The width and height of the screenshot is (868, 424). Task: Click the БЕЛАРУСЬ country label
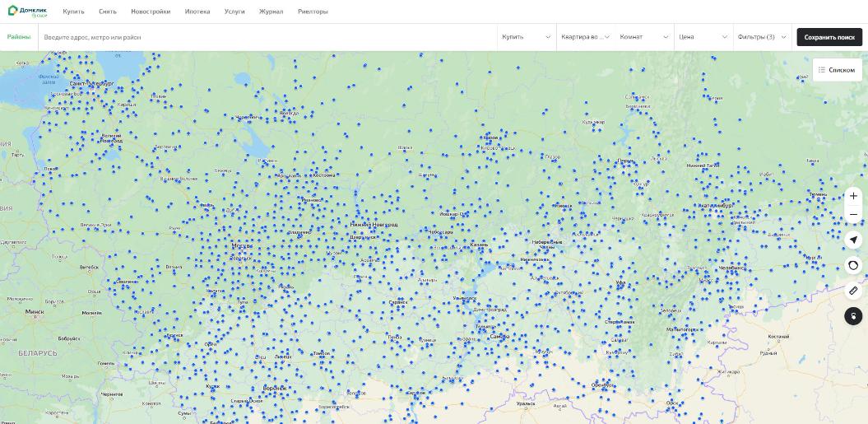(x=38, y=353)
